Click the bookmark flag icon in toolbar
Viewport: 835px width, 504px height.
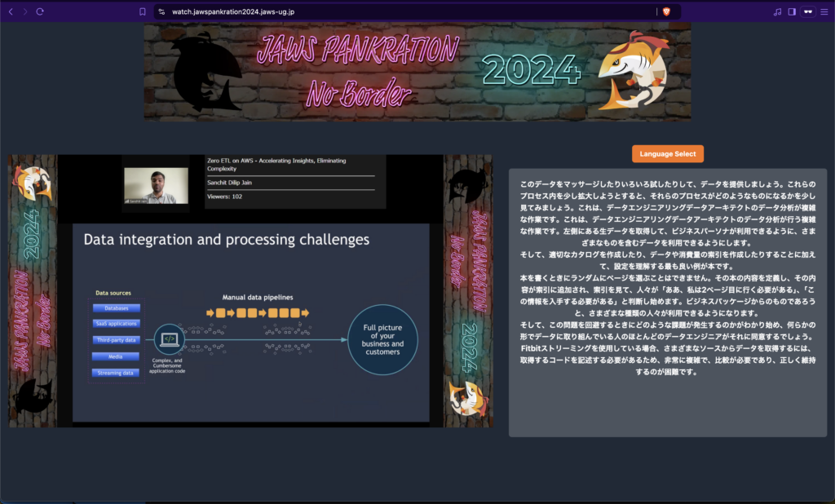coord(143,11)
